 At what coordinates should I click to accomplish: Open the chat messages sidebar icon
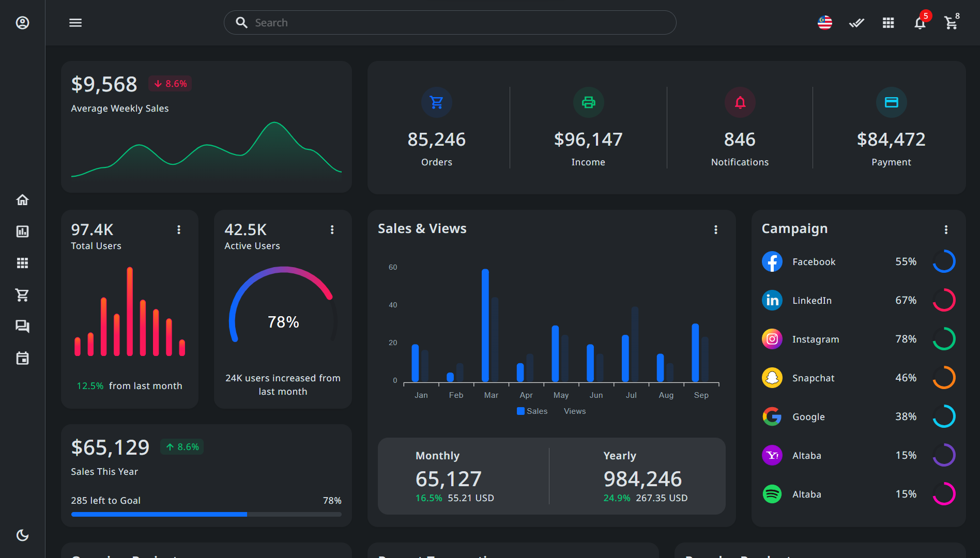[22, 327]
